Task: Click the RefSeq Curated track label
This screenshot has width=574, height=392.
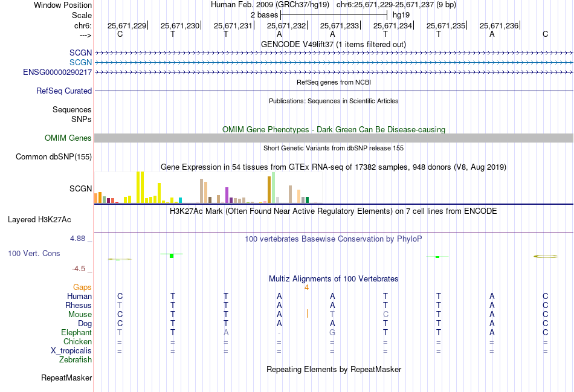Action: click(64, 91)
